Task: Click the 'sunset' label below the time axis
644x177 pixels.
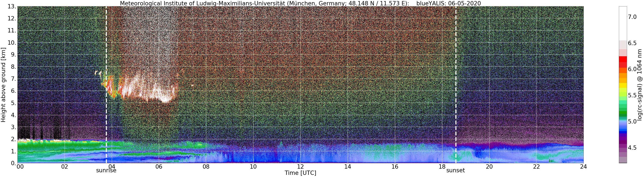Action: (x=456, y=171)
